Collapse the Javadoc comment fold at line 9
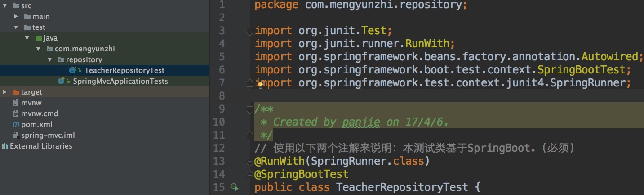 pyautogui.click(x=250, y=109)
